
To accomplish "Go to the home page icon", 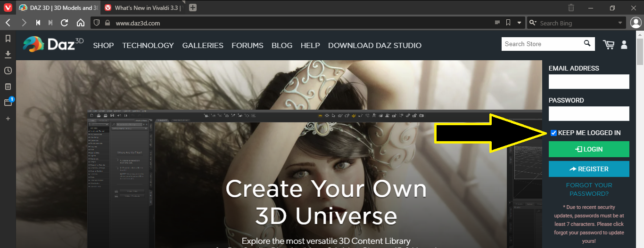I will pos(81,23).
